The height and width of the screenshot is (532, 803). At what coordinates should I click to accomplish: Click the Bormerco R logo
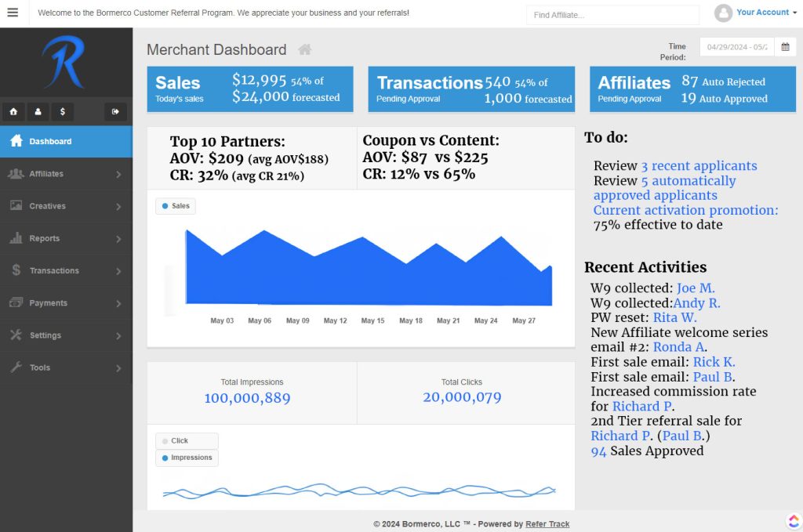64,62
